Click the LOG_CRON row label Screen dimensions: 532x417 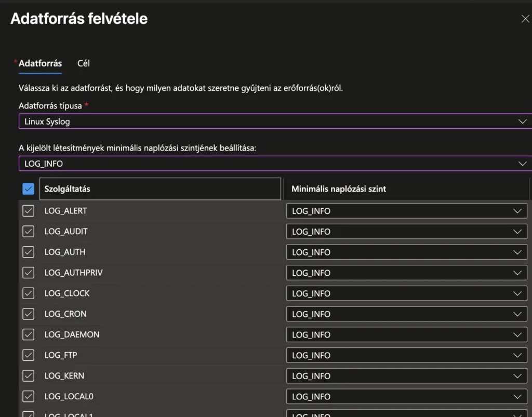65,314
